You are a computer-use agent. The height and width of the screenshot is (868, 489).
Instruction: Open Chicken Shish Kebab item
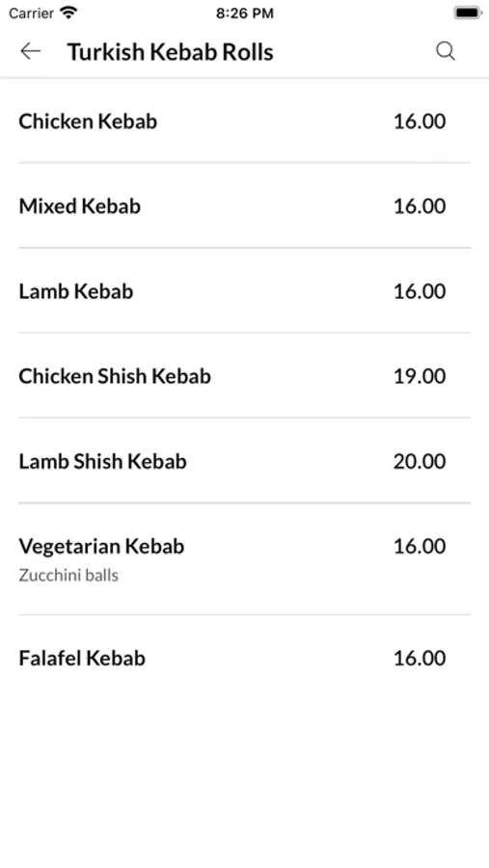point(244,376)
